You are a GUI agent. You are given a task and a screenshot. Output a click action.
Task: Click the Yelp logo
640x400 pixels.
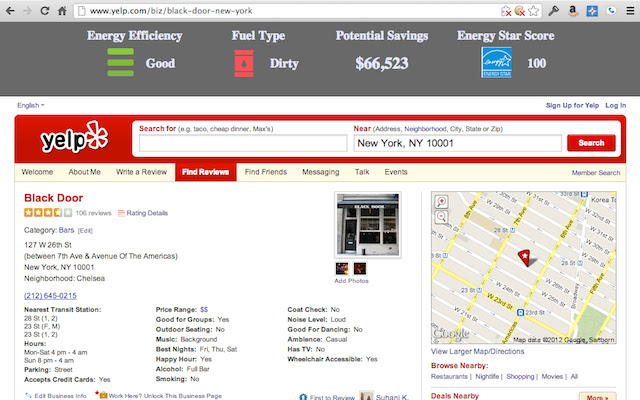(74, 138)
